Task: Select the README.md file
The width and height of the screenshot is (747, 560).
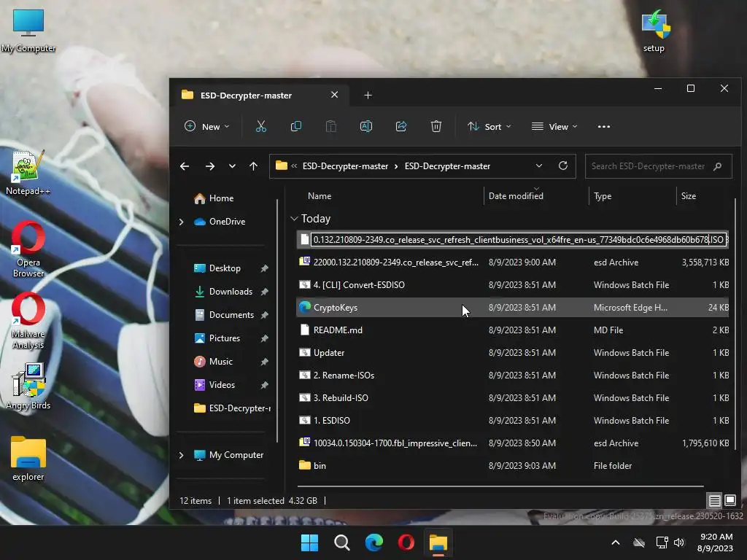Action: tap(513, 330)
